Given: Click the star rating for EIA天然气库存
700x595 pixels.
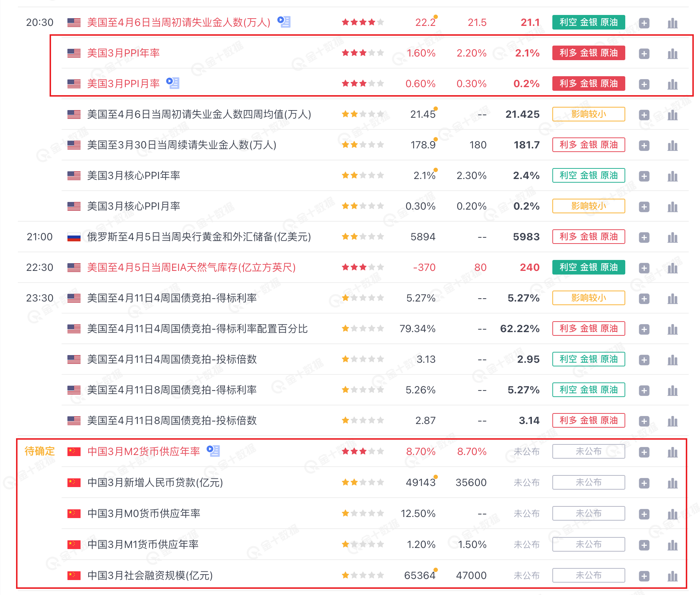Looking at the screenshot, I should (363, 267).
